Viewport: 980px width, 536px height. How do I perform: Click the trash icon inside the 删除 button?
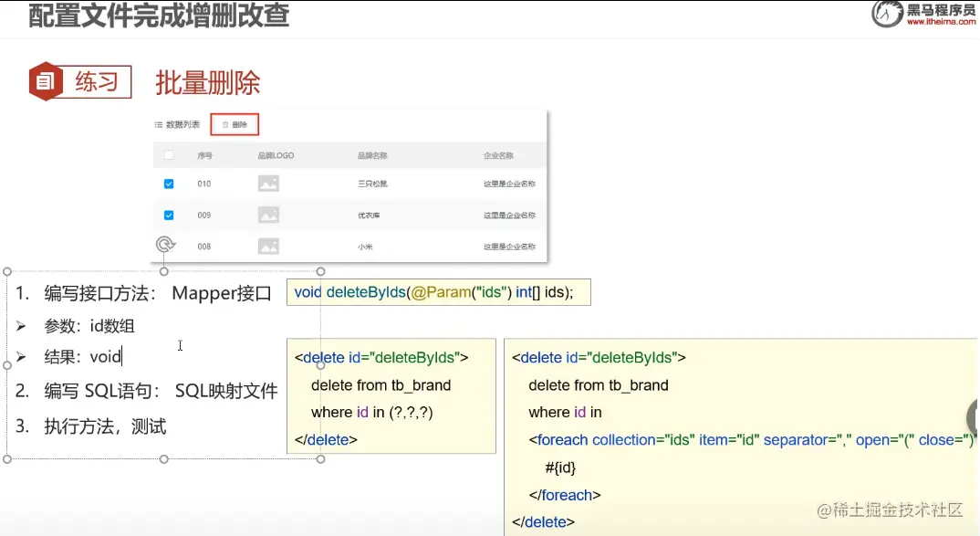pos(225,126)
